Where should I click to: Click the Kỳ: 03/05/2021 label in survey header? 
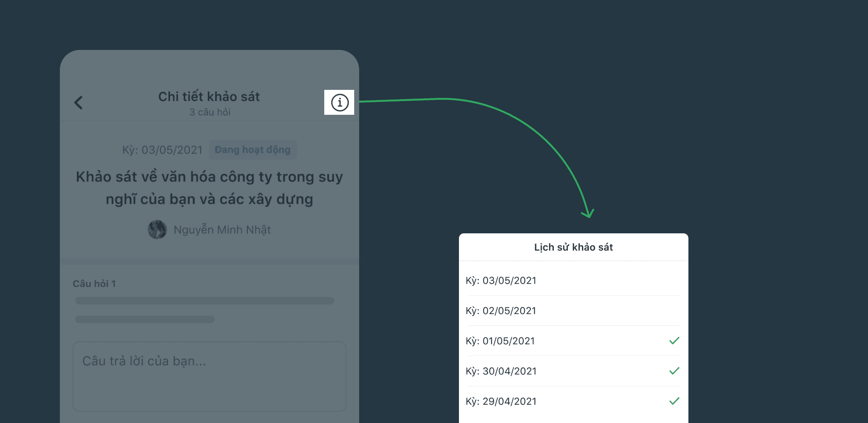coord(162,150)
